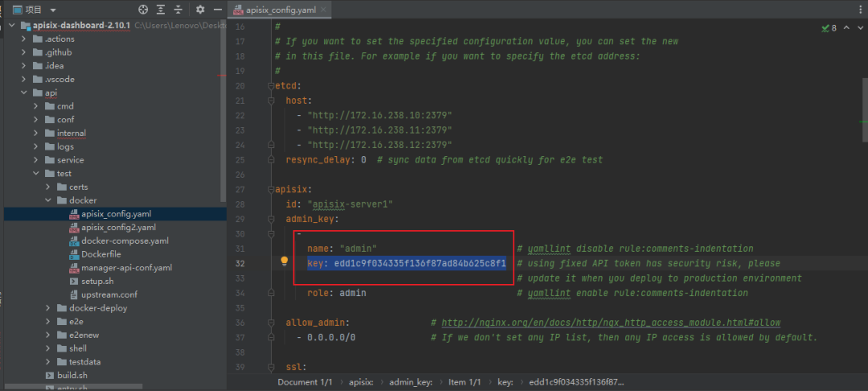Click the text "http://172.16.238.10:2379"

tap(379, 115)
